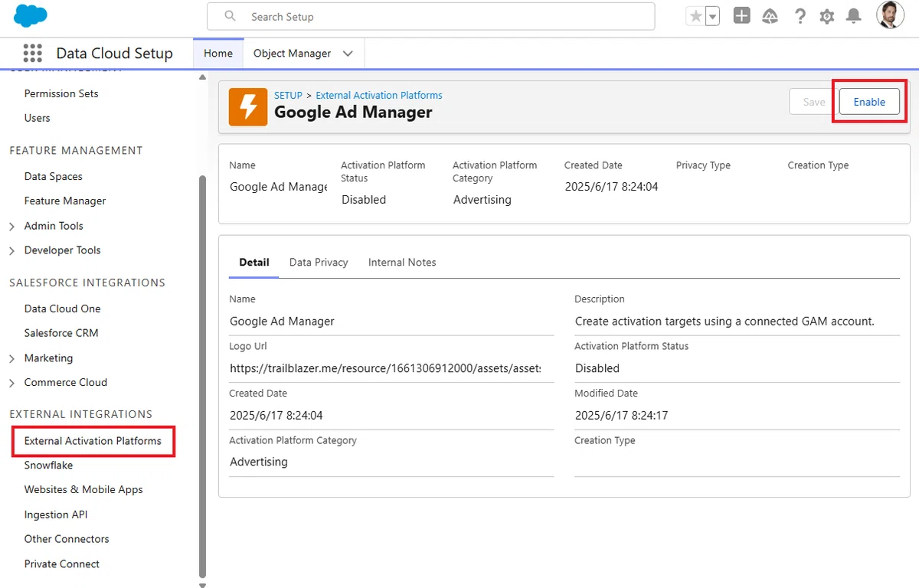Follow the External Activation Platforms breadcrumb link

379,96
